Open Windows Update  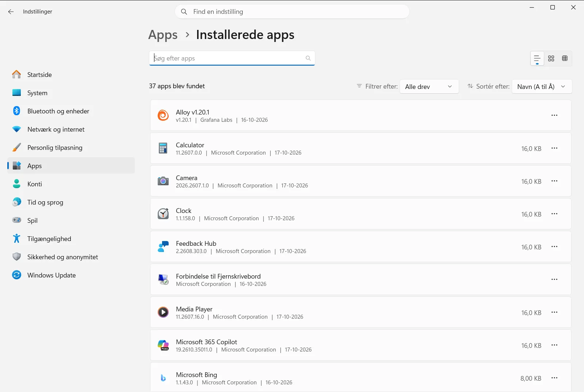click(71, 275)
